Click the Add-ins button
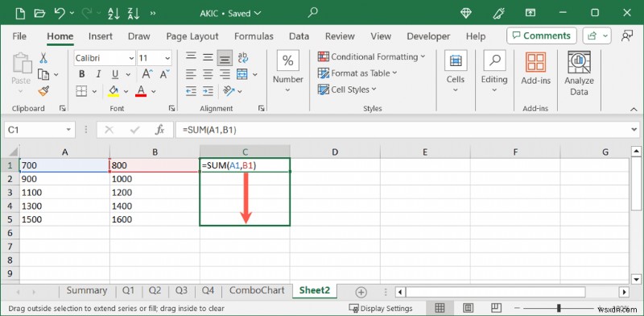 pyautogui.click(x=535, y=69)
